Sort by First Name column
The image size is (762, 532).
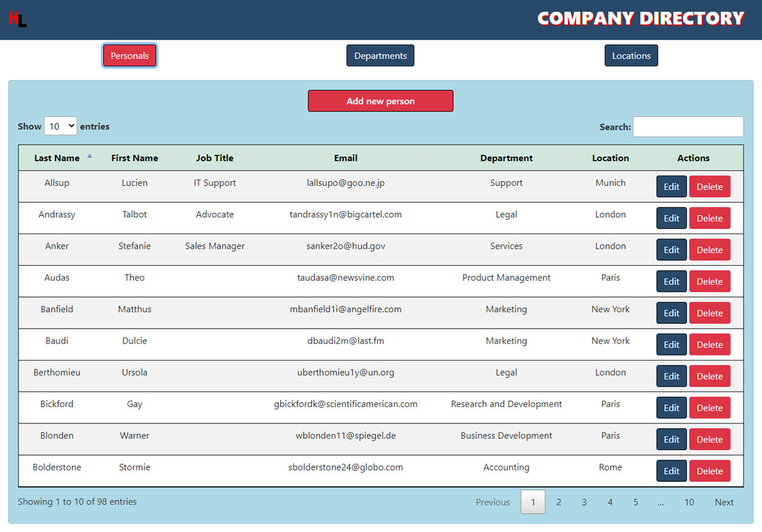[135, 158]
